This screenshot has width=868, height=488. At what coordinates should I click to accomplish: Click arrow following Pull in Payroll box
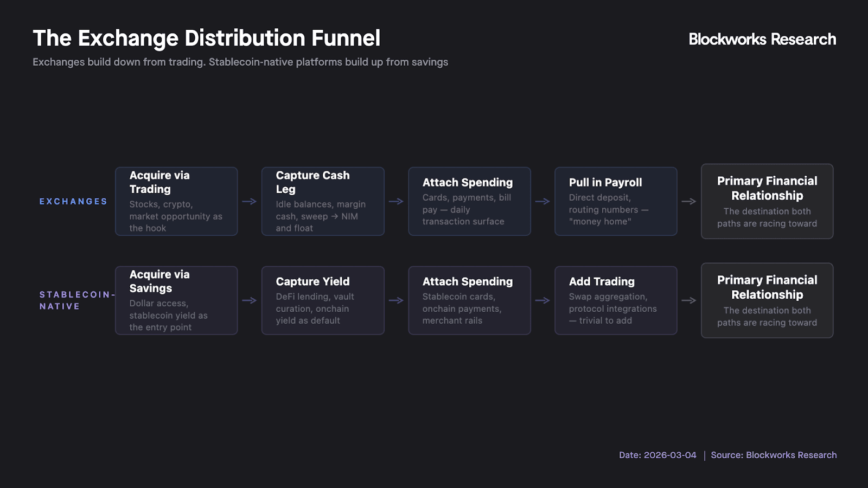[689, 201]
